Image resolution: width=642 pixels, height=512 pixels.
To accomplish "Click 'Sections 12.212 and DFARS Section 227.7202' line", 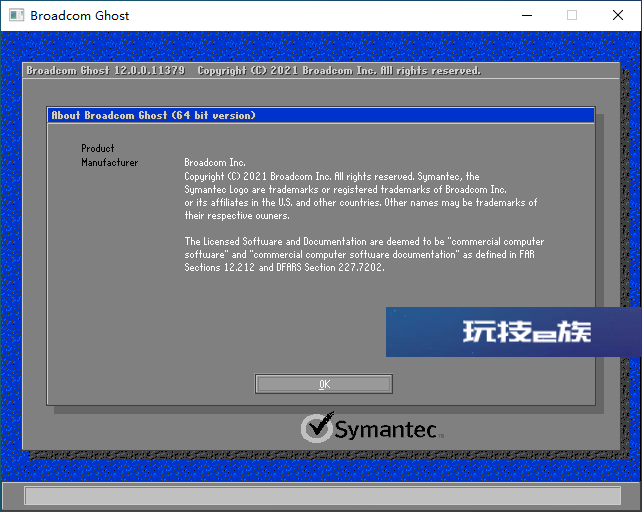I will 284,267.
